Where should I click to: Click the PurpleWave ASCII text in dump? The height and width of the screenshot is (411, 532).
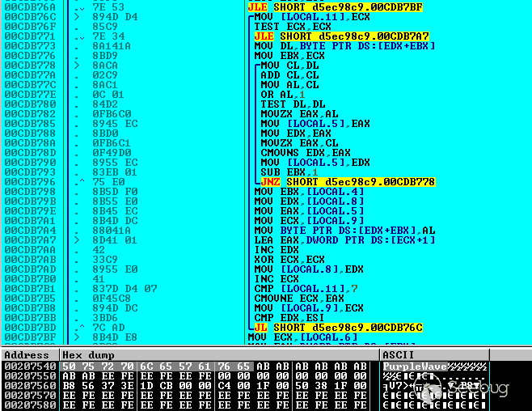pos(415,367)
